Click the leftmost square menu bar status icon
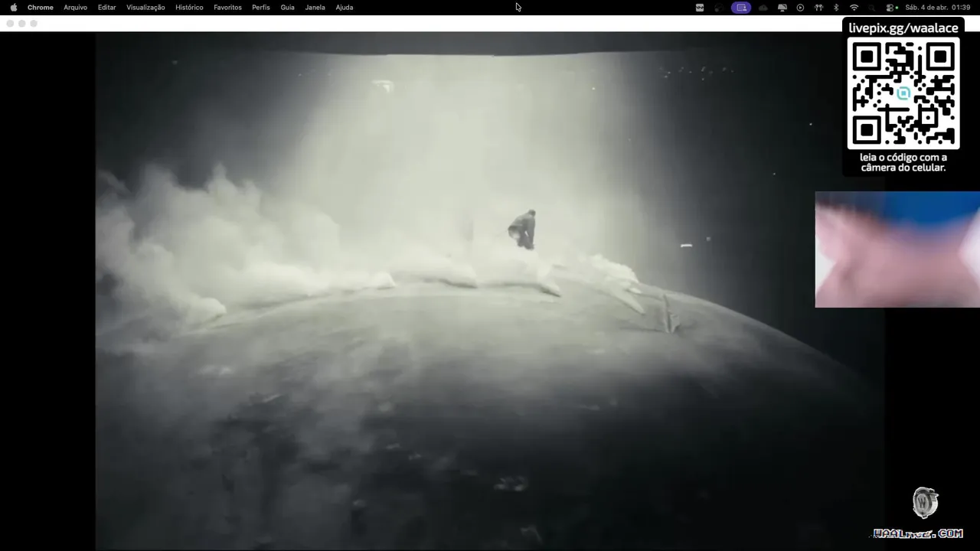980x551 pixels. 700,7
